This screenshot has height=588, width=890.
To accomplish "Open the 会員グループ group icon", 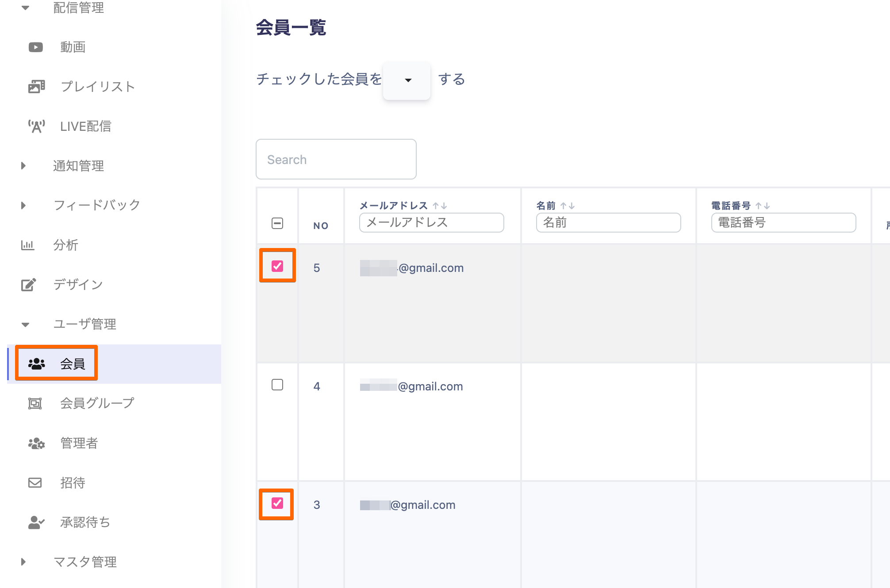I will [35, 403].
